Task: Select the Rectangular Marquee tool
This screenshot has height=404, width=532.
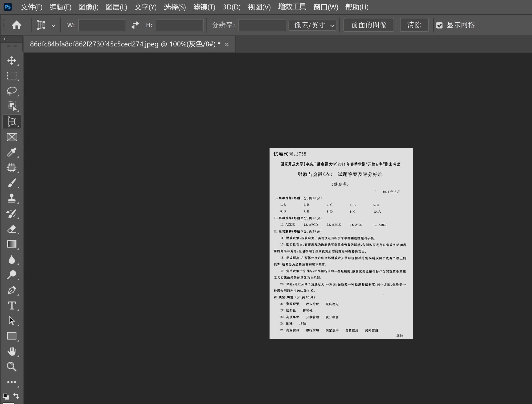Action: (x=12, y=76)
